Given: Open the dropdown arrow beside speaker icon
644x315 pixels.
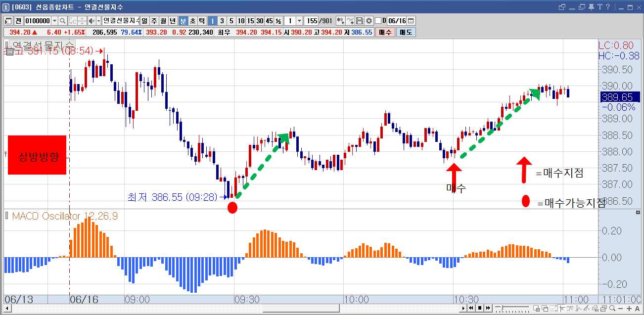Looking at the screenshot, I should [x=98, y=21].
